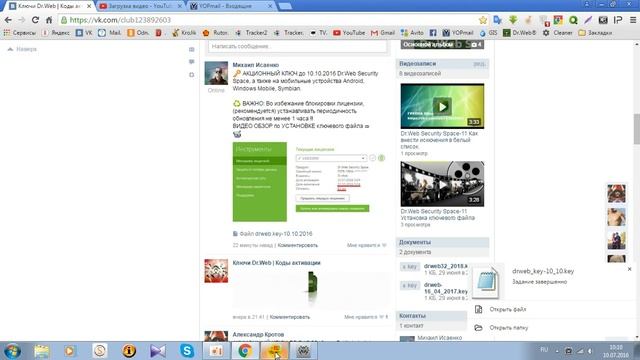640x360 pixels.
Task: Open the Chrome main menu
Action: pyautogui.click(x=633, y=20)
